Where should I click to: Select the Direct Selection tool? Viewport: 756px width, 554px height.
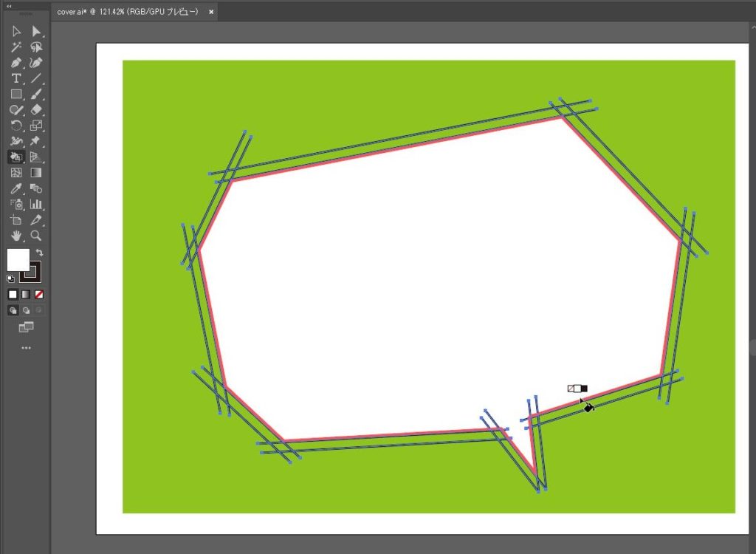[36, 31]
